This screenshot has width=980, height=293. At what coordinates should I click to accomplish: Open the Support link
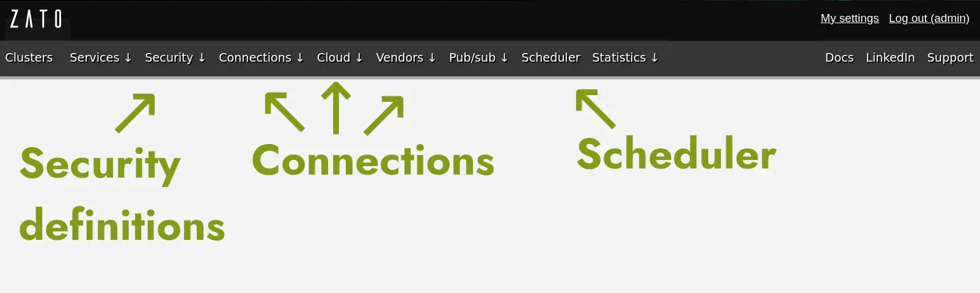(x=949, y=58)
